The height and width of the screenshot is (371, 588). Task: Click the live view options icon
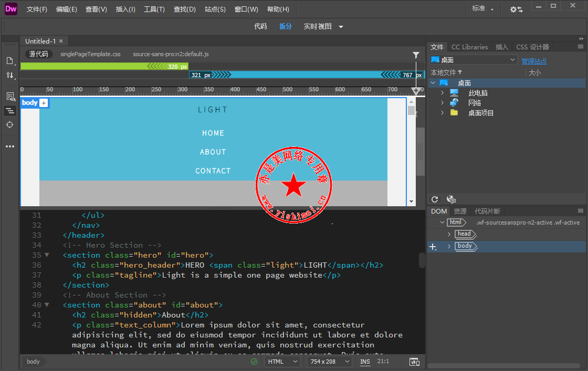pos(10,97)
